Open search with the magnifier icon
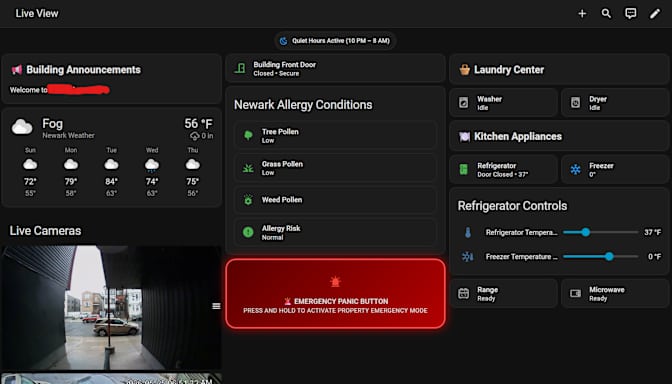The width and height of the screenshot is (672, 384). click(x=606, y=14)
